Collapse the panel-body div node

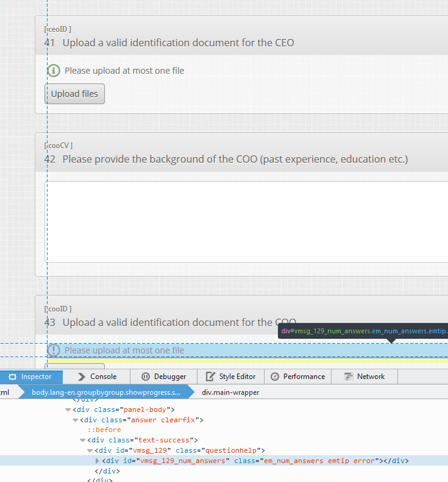click(x=68, y=409)
